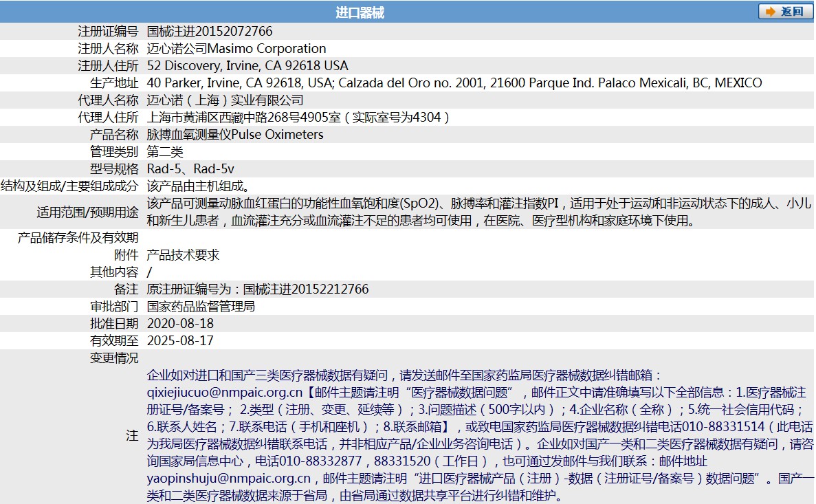Screen dimensions: 816x504
Task: Select the 进口器械 header title
Action: pos(360,12)
